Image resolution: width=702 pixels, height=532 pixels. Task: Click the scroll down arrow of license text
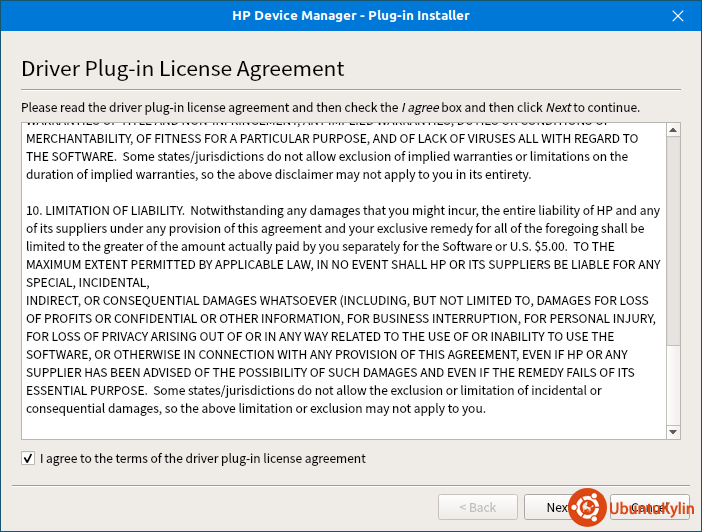pos(673,431)
